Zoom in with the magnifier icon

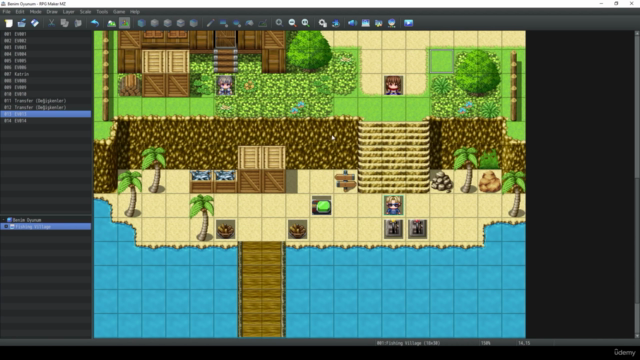[x=279, y=23]
